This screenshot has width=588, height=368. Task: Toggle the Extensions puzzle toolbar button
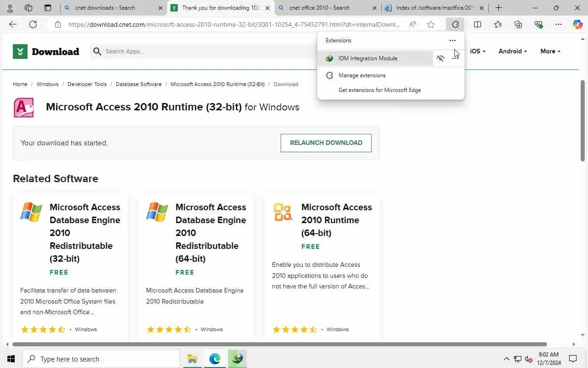455,24
